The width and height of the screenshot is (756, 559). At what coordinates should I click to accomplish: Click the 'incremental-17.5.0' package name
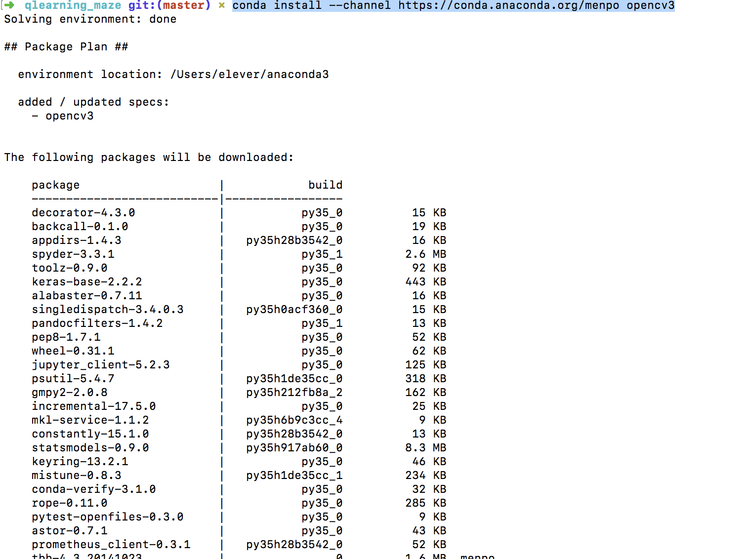coord(94,406)
